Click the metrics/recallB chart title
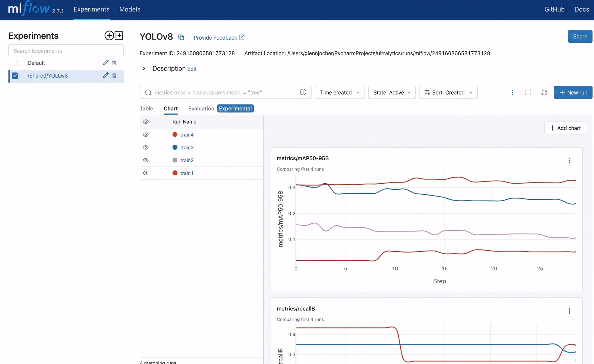594x364 pixels. click(296, 309)
